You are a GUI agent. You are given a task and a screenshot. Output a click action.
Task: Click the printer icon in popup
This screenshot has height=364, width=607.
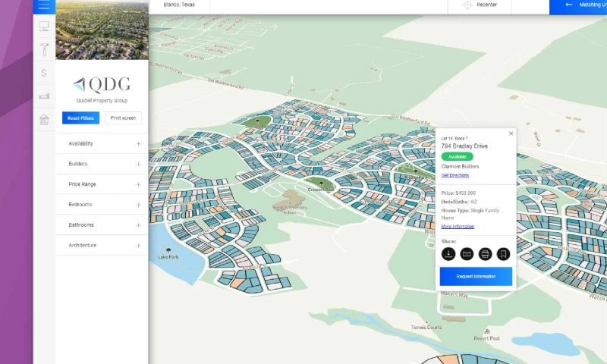click(x=485, y=254)
